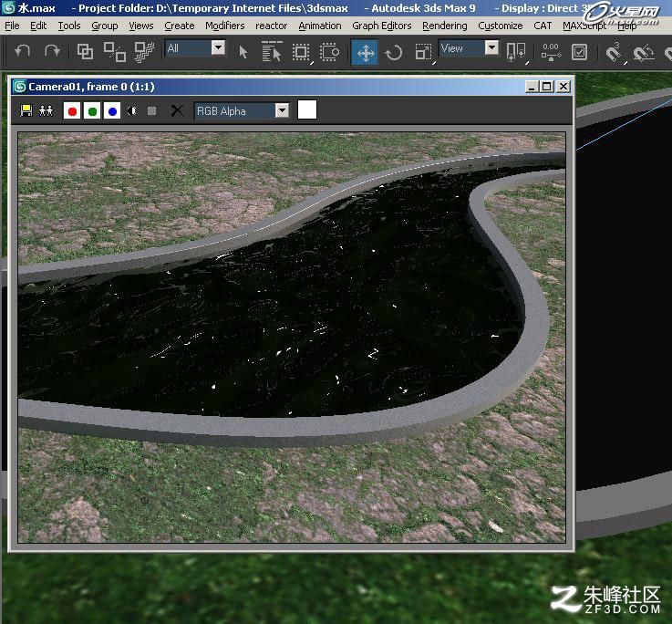Screen dimensions: 672x624
Task: Redo the last action
Action: click(52, 52)
